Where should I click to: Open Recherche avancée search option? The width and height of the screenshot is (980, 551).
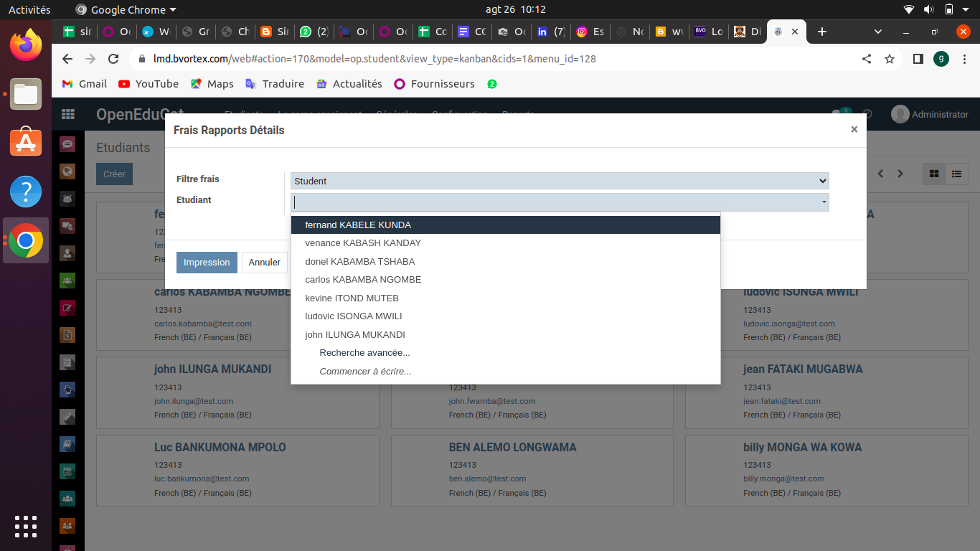(x=364, y=353)
